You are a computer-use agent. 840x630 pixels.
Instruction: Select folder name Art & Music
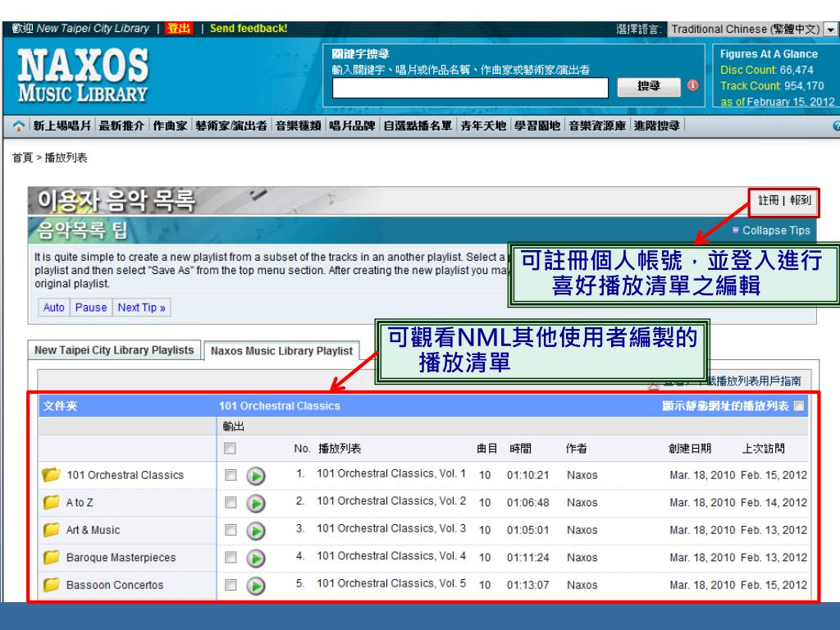[93, 531]
